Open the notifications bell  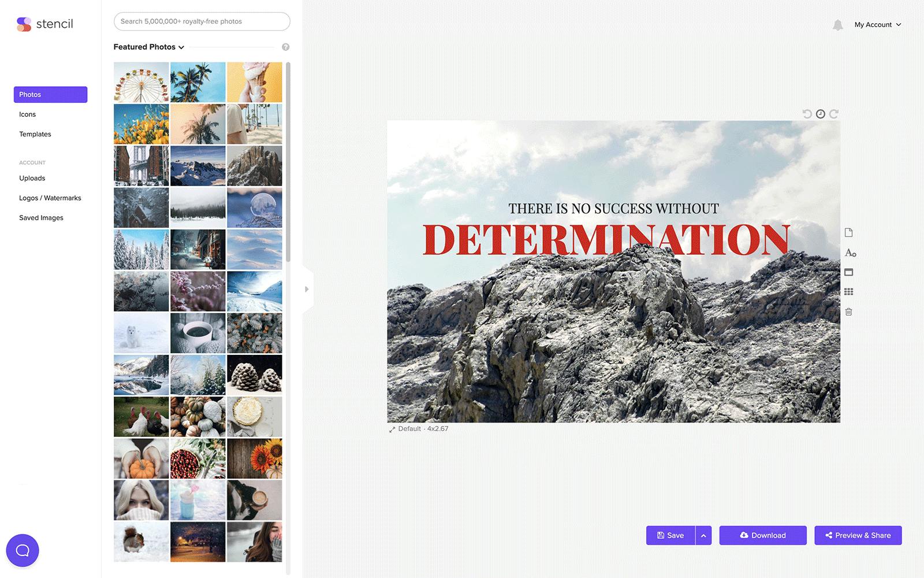click(838, 25)
